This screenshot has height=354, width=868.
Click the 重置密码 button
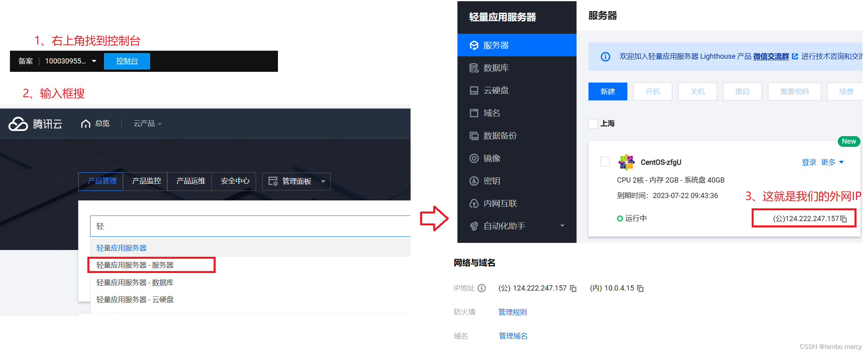click(x=795, y=92)
